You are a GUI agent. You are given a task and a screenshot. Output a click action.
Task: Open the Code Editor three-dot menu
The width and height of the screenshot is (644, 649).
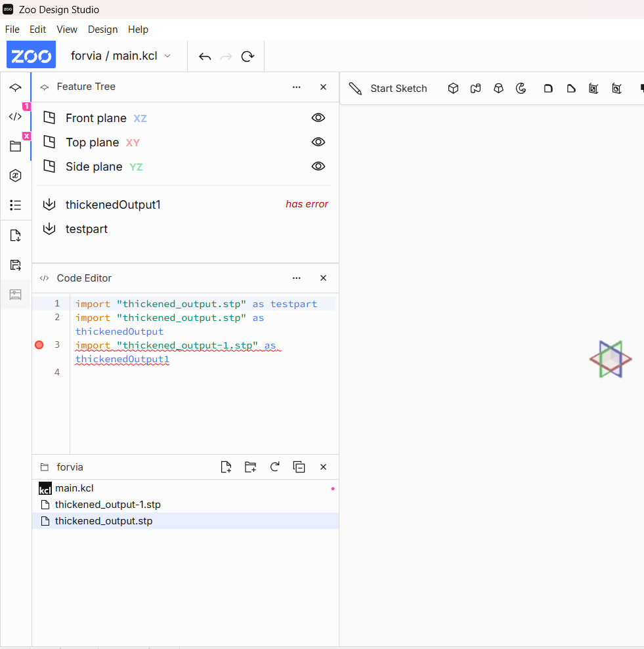[x=297, y=278]
